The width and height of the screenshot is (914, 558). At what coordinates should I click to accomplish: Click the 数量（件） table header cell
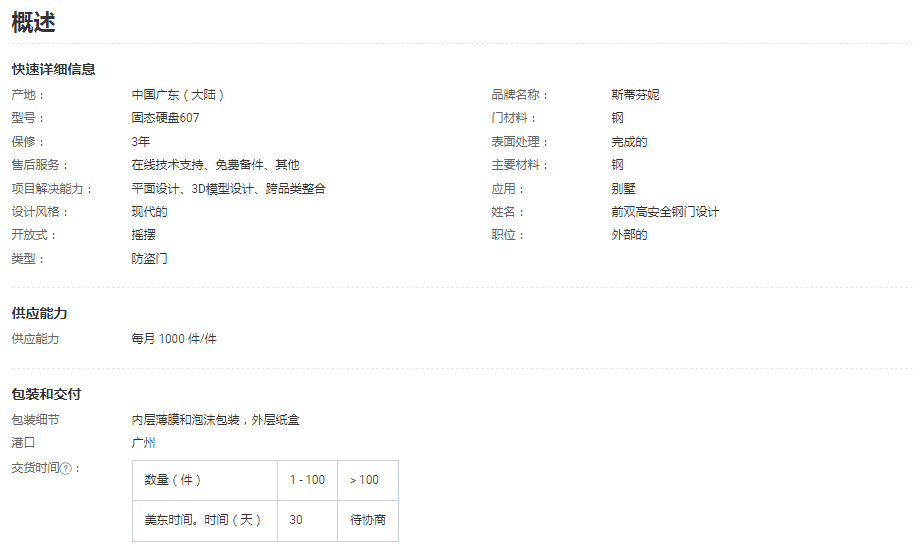(173, 480)
